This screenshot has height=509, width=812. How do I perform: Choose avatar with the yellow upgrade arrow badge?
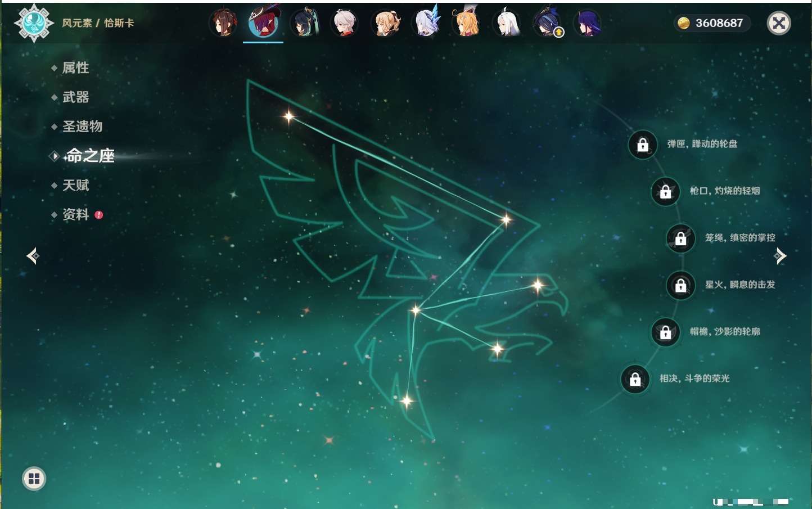pyautogui.click(x=547, y=24)
